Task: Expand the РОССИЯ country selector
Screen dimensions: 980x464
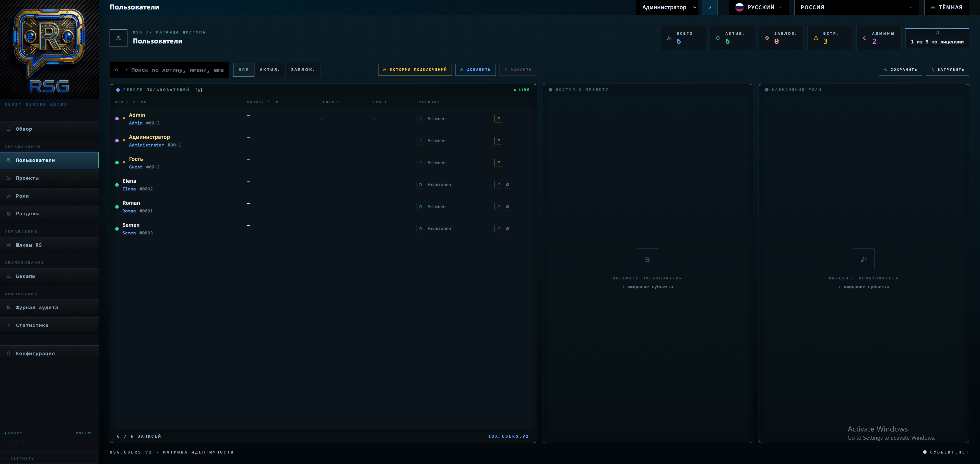Action: [x=856, y=7]
